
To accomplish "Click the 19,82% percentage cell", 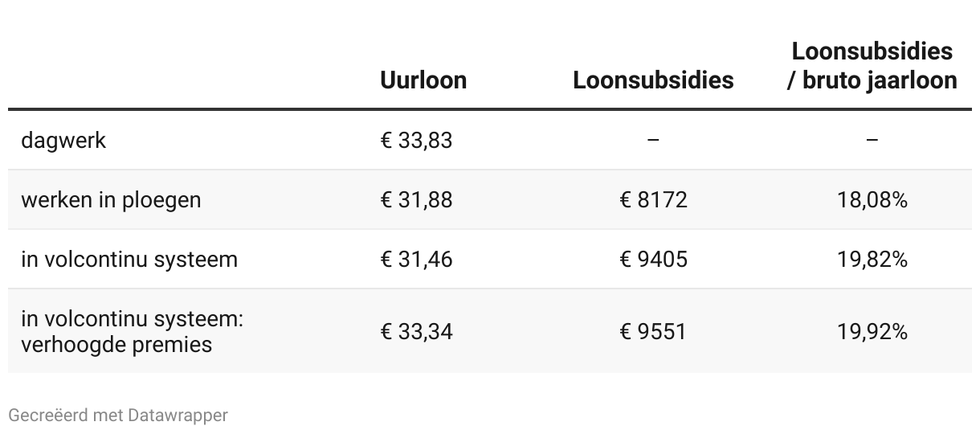I will pyautogui.click(x=872, y=260).
